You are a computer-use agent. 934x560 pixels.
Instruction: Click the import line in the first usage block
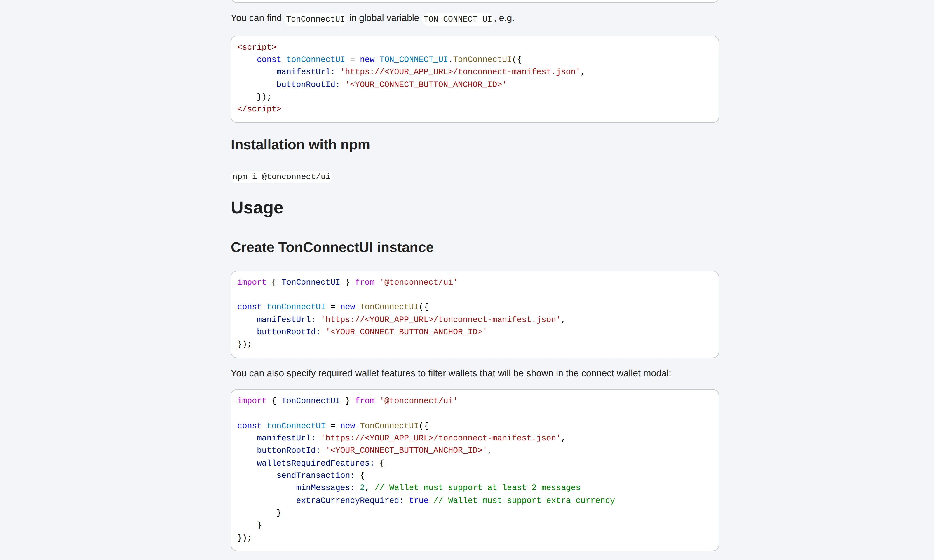(x=347, y=282)
